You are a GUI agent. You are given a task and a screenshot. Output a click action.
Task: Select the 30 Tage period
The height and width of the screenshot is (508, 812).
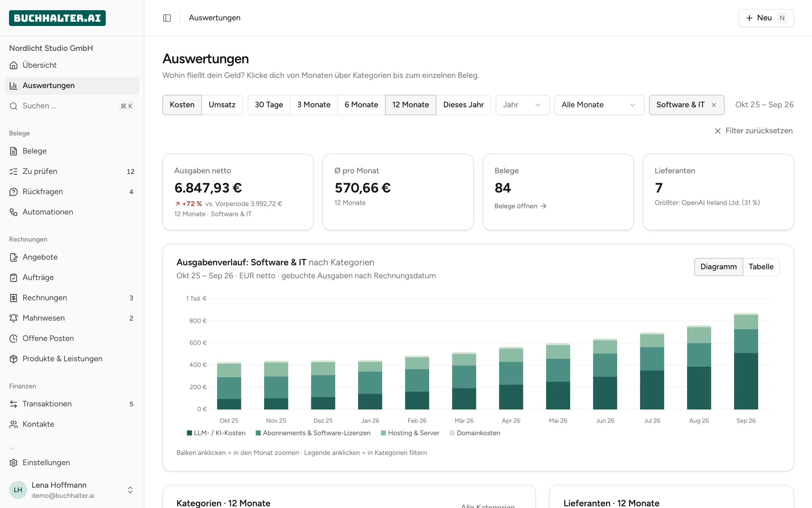269,105
